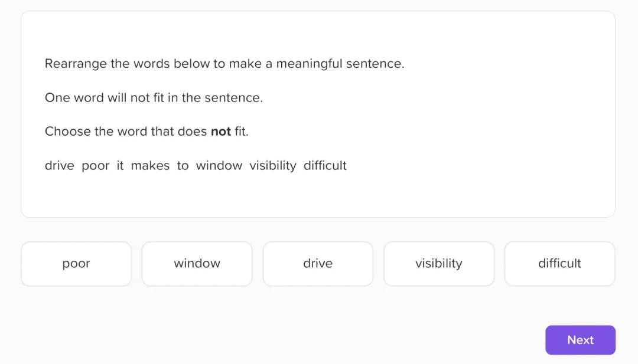Click "poor" in the scrambled word list
The height and width of the screenshot is (364, 638).
click(x=96, y=166)
